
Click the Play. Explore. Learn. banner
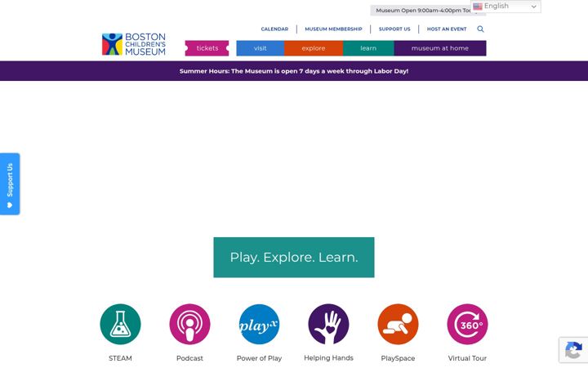[x=294, y=258]
